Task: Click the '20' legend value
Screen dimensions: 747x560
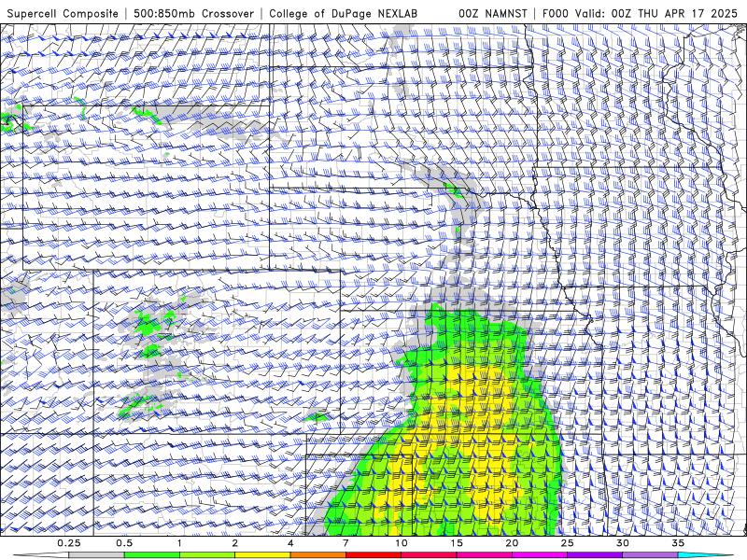Action: coord(512,543)
